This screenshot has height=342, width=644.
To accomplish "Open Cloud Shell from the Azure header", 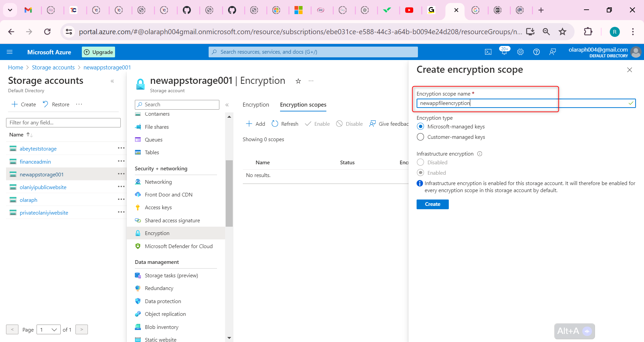I will 488,52.
